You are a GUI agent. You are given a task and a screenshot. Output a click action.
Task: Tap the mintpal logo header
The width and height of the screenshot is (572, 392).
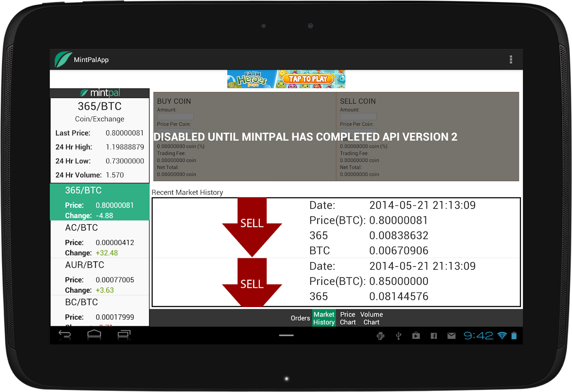pos(100,93)
